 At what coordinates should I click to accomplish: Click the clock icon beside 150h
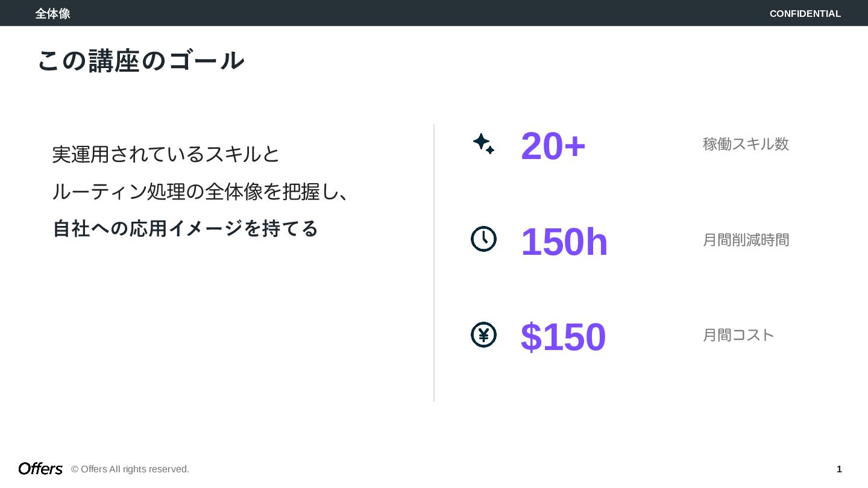click(483, 239)
